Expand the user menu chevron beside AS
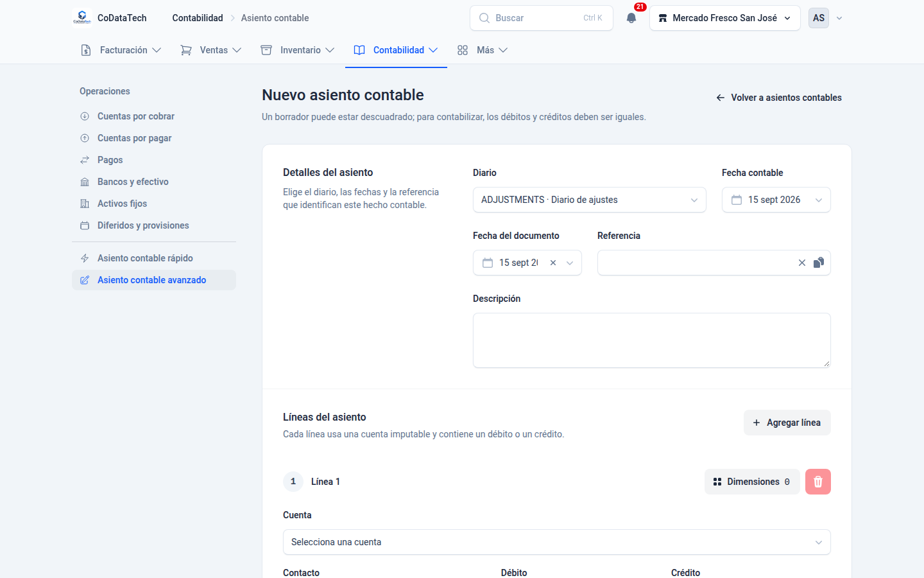The image size is (924, 578). click(839, 18)
